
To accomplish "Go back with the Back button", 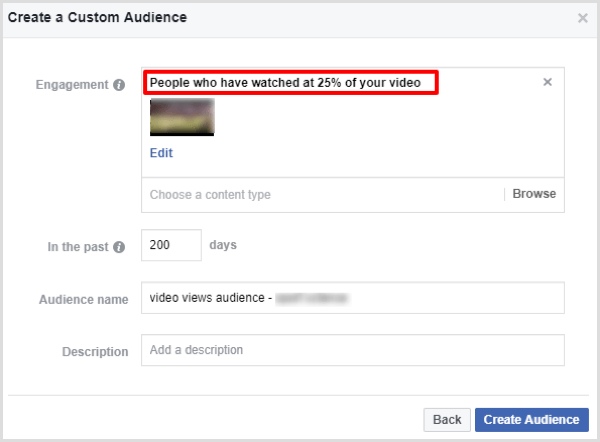I will coord(447,420).
